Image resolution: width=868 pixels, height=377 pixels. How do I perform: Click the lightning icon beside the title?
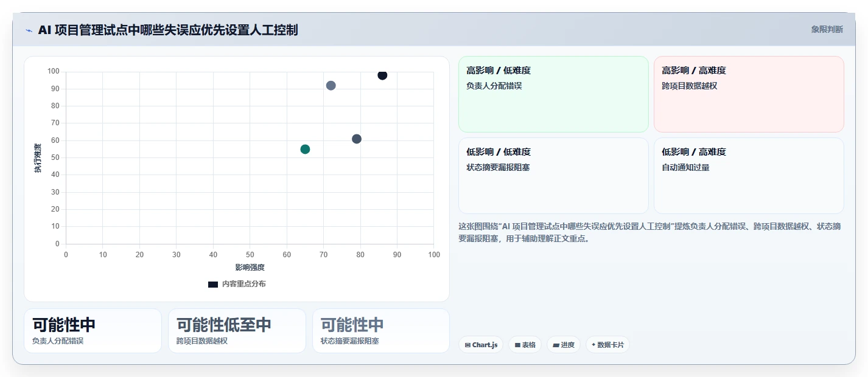29,30
